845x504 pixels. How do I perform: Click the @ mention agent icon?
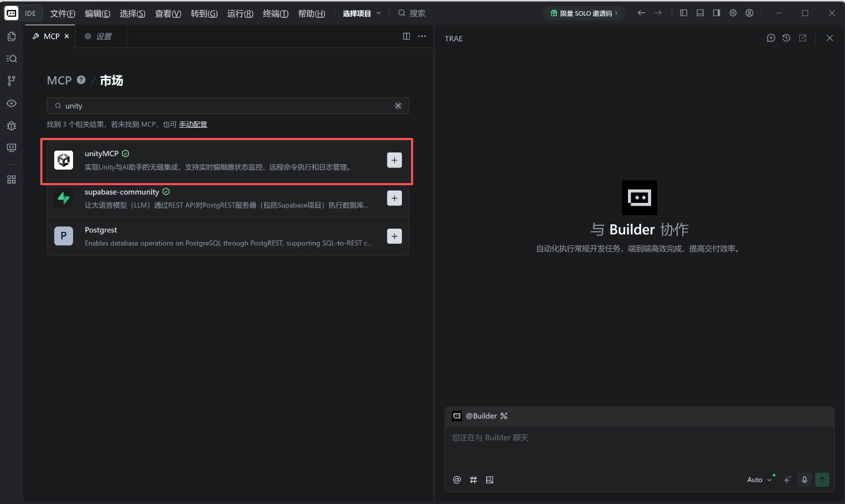(x=457, y=480)
